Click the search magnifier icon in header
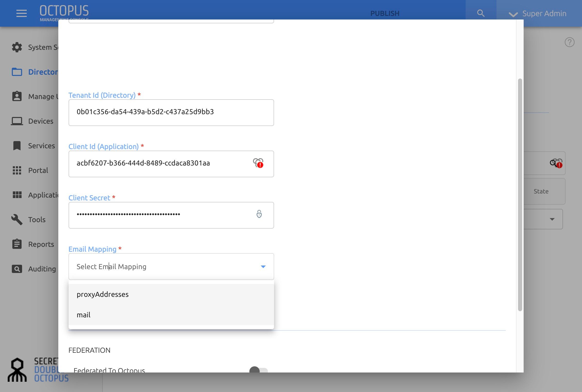The width and height of the screenshot is (582, 392). (x=481, y=13)
